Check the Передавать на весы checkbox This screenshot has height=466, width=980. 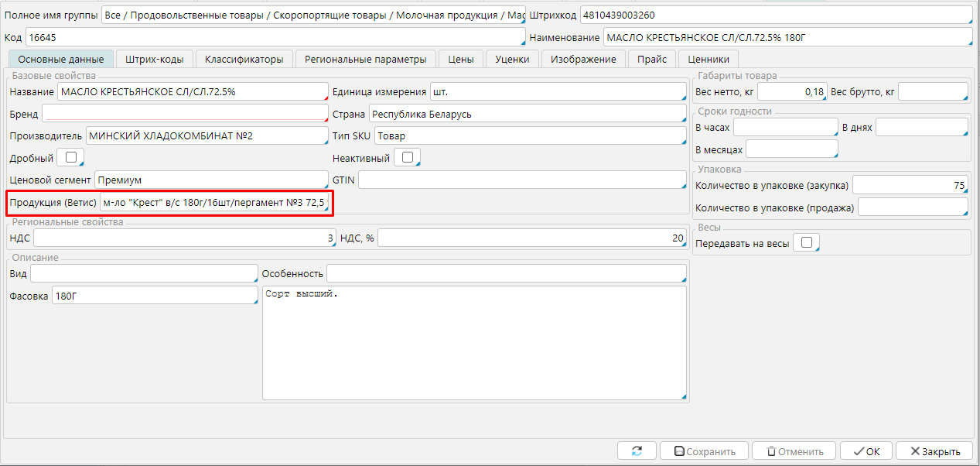pos(806,243)
